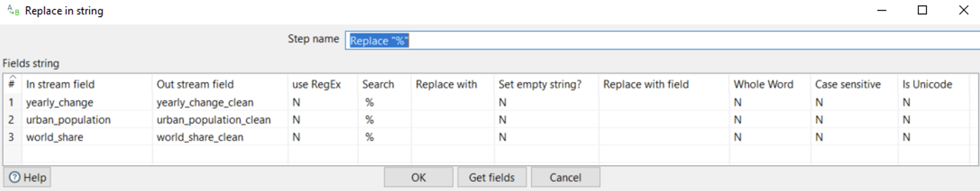Toggle Whole Word value for yearly_change row
This screenshot has height=191, width=980.
coord(769,102)
